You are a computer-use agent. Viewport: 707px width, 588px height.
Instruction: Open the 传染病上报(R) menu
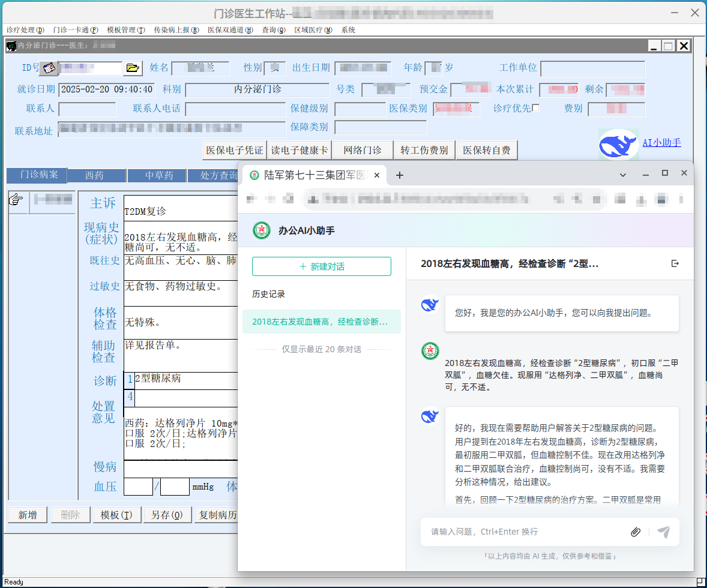pos(176,30)
